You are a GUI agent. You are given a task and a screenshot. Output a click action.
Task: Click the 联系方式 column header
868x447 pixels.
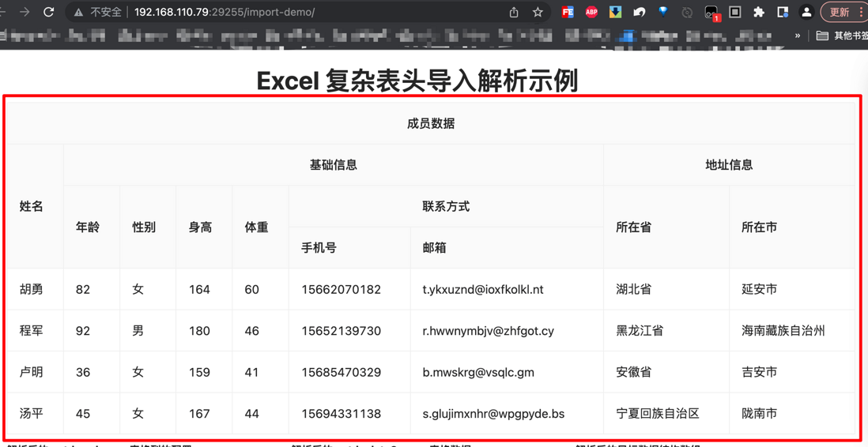446,206
